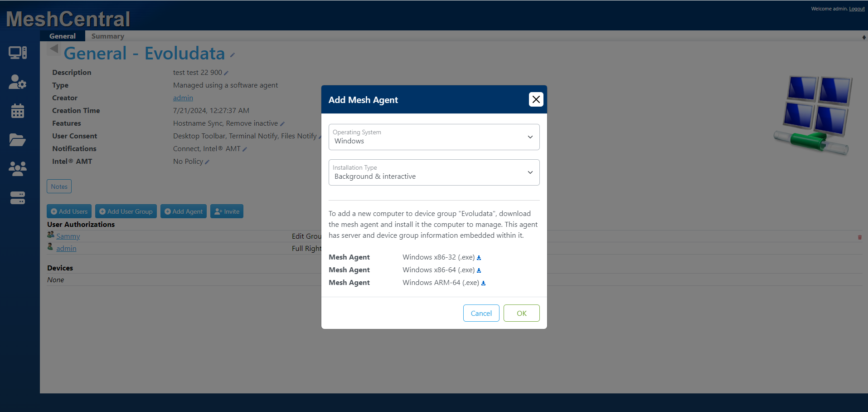Click the device group monitors image
The image size is (868, 412).
point(813,115)
